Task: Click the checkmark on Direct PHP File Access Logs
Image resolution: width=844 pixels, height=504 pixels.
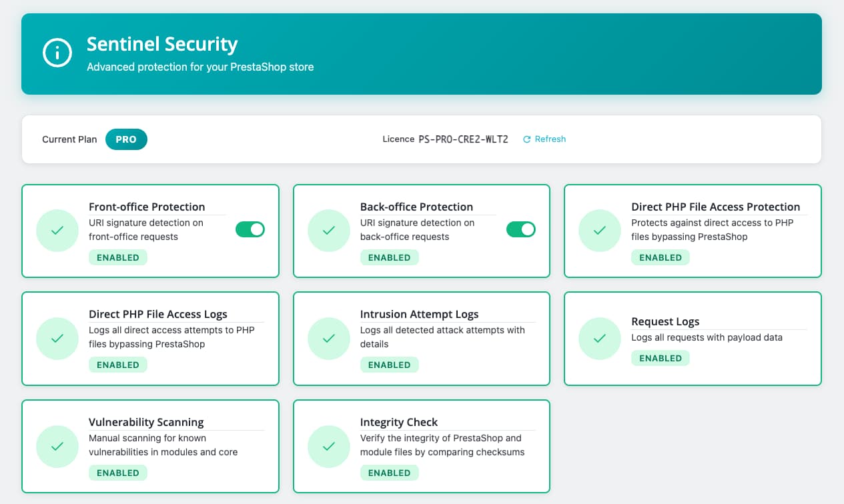Action: click(57, 338)
